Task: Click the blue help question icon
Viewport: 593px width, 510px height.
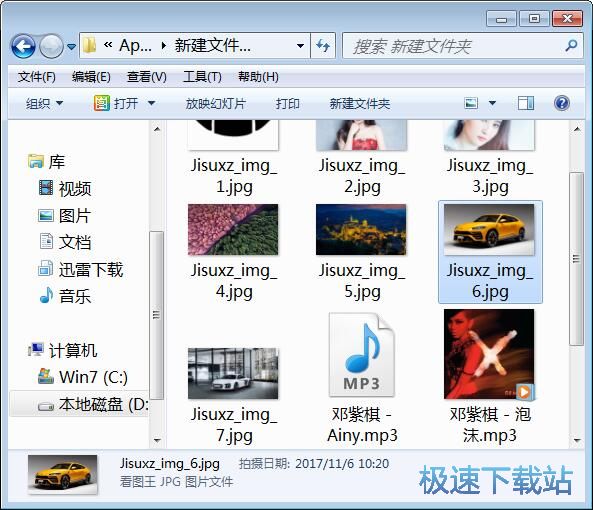Action: pos(562,103)
